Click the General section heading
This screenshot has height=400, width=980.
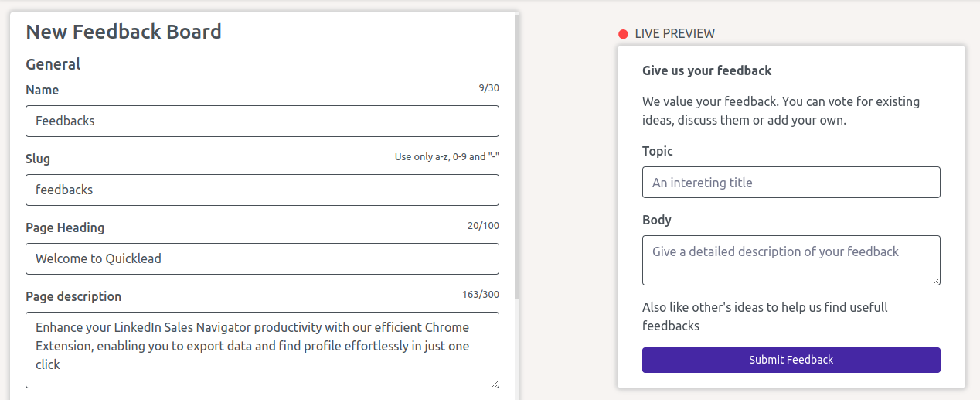pos(53,64)
